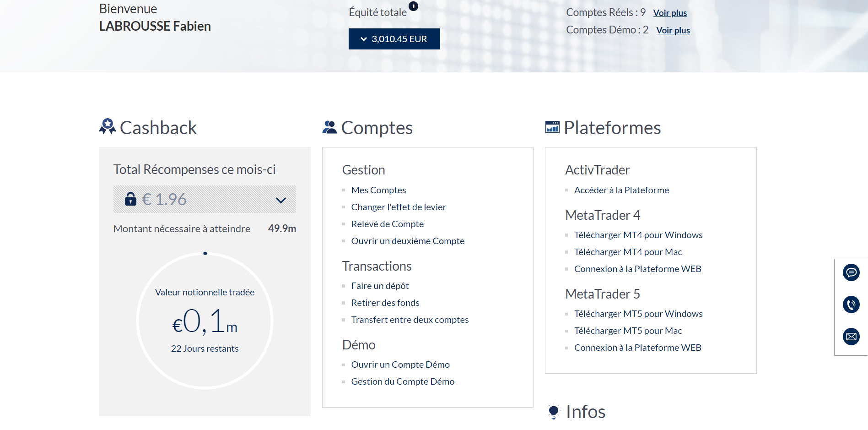Click Voir plus for Comptes Réels

[670, 13]
